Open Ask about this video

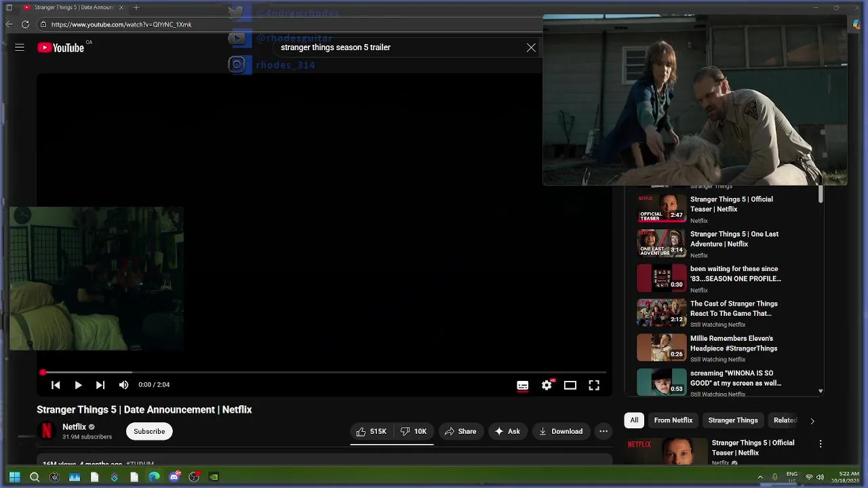point(507,431)
